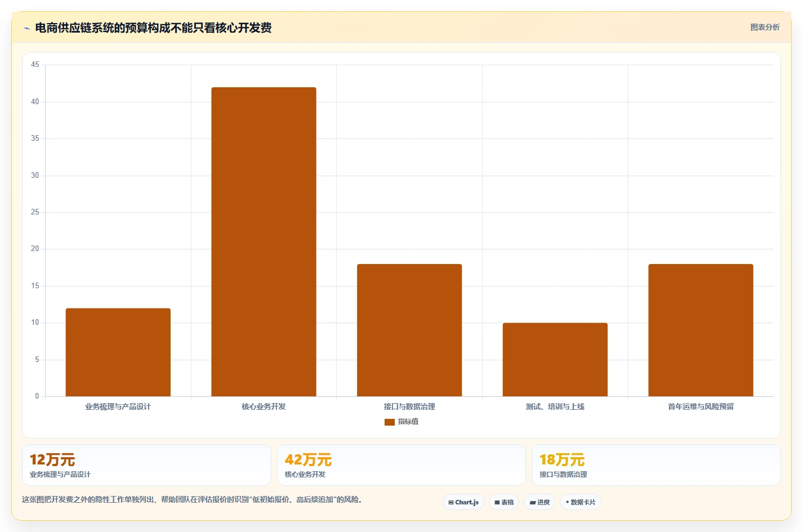The height and width of the screenshot is (532, 803).
Task: Click axis label 首年运维与风险预留
Action: pos(701,406)
